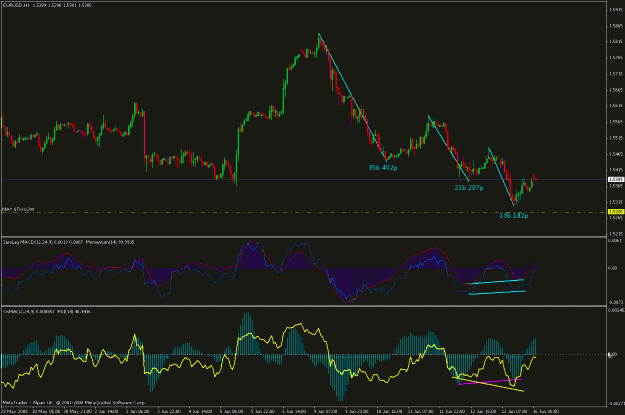Click the yellow May low price tag

click(616, 212)
